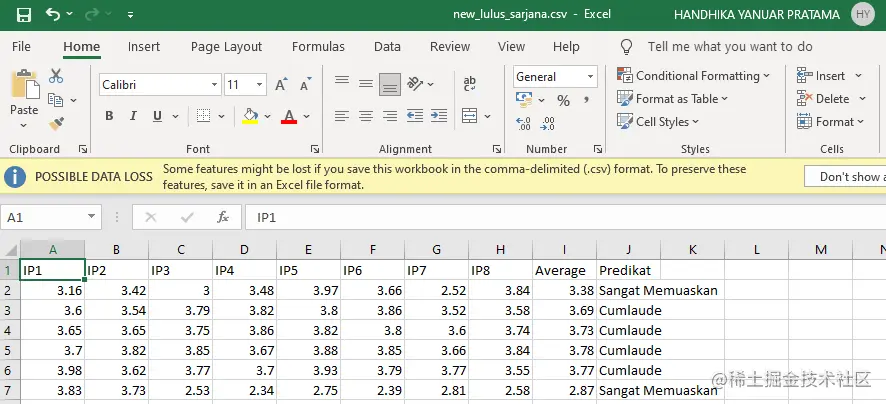Toggle italic formatting

click(133, 116)
